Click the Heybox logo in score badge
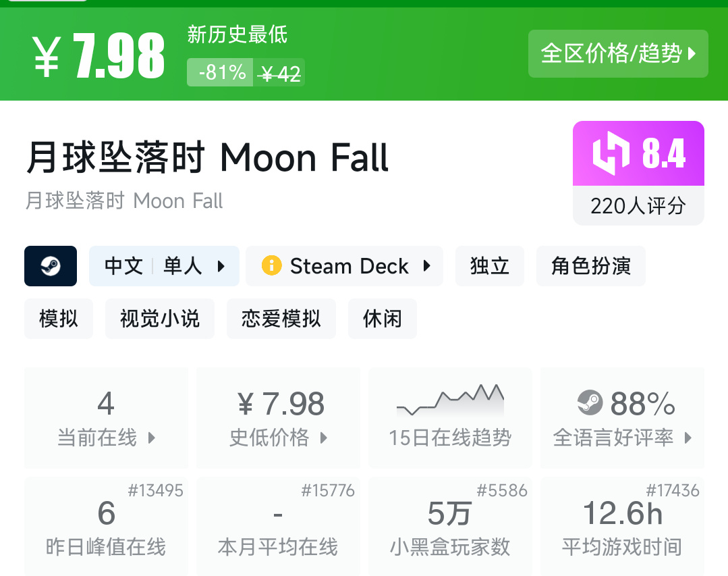Image resolution: width=728 pixels, height=576 pixels. (x=611, y=153)
